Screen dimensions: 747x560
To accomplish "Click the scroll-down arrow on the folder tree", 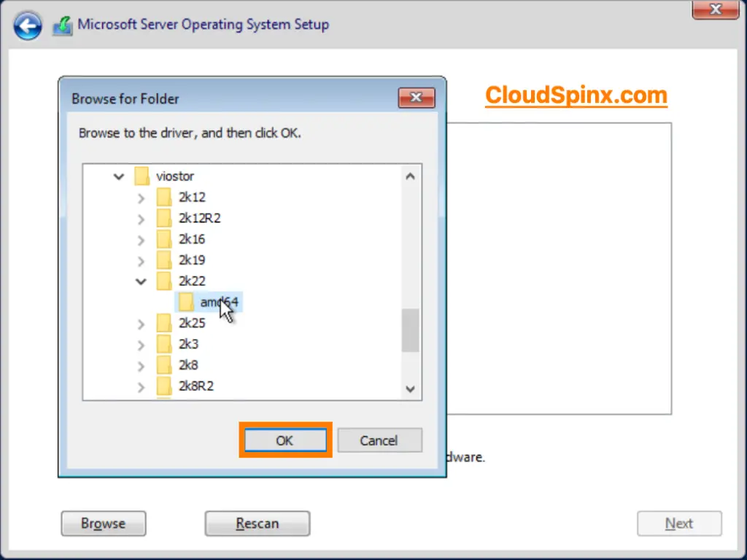I will [x=410, y=389].
